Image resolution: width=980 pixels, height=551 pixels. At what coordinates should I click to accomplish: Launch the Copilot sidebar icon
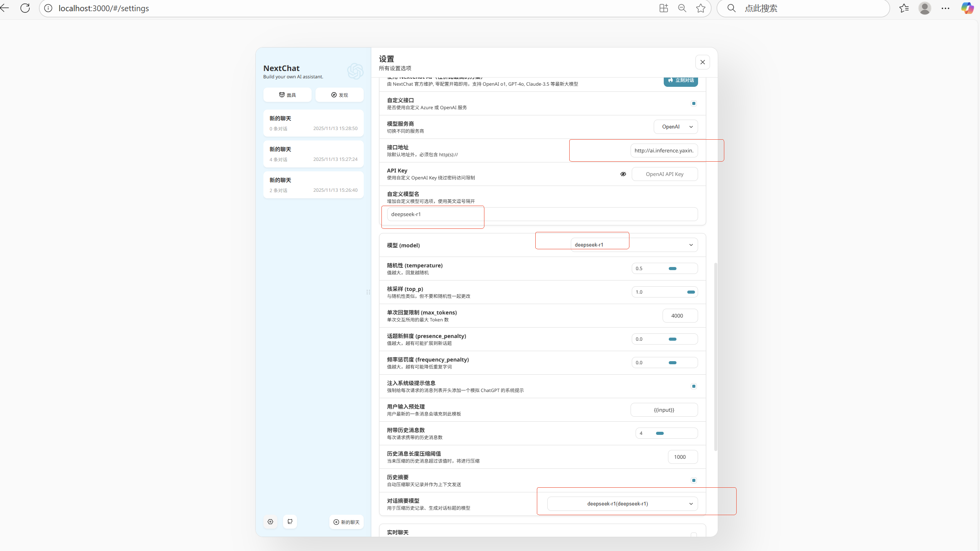pos(967,8)
